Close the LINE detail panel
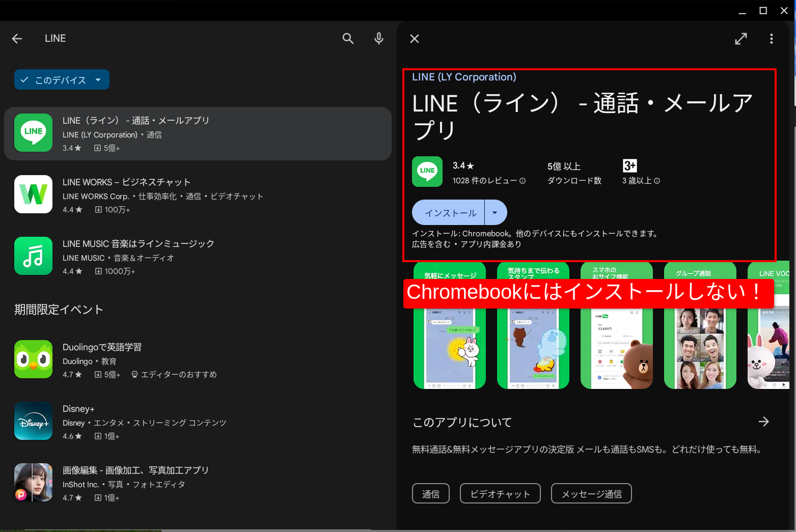The height and width of the screenshot is (532, 796). 415,38
